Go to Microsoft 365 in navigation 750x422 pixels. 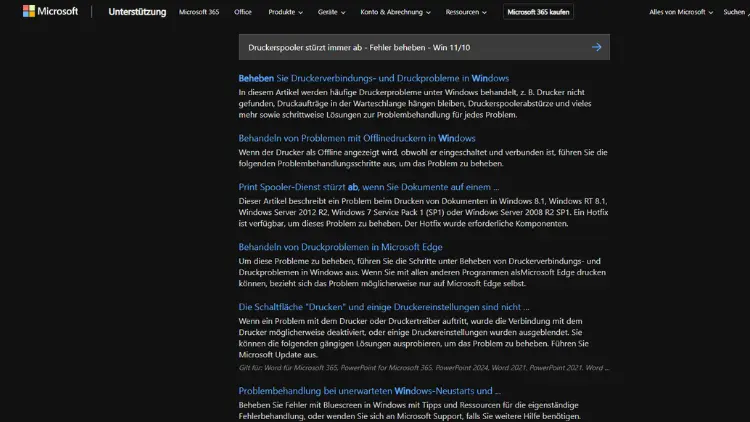tap(199, 12)
